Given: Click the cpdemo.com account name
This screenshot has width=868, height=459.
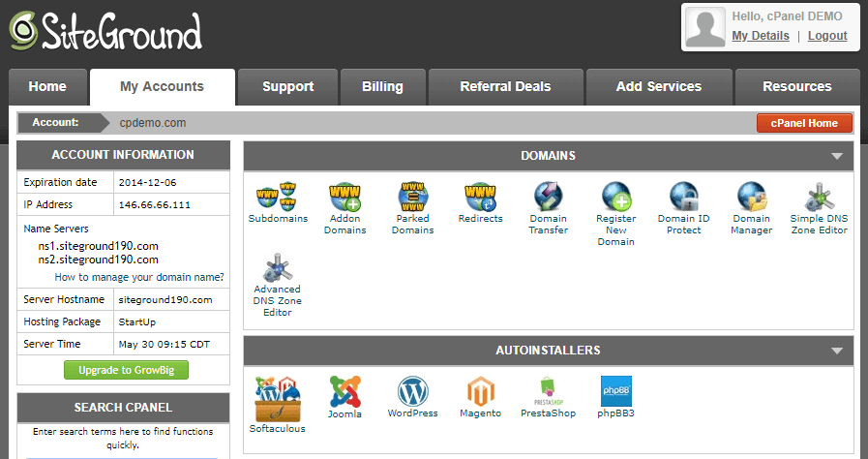Looking at the screenshot, I should tap(153, 123).
